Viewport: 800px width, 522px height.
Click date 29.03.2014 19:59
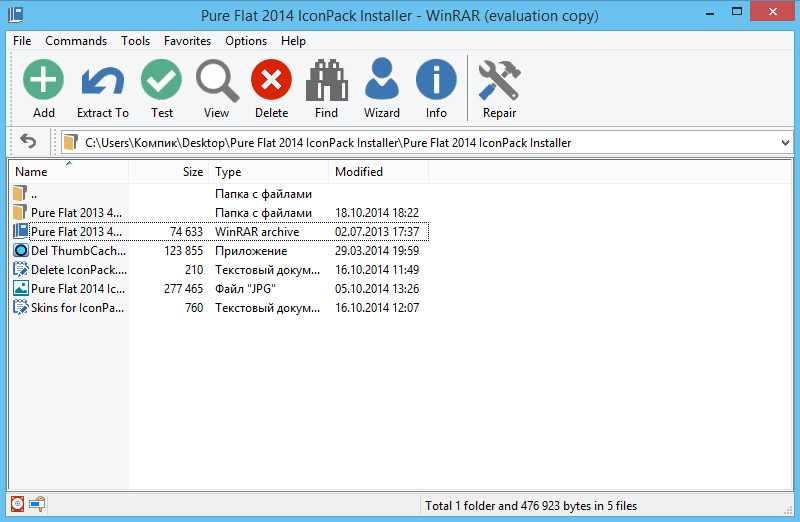(377, 251)
